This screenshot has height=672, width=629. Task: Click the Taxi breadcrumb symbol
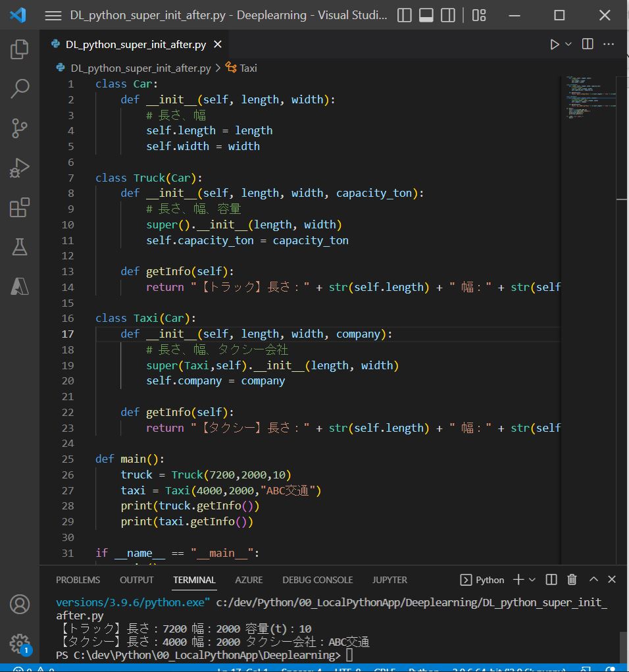(x=248, y=68)
